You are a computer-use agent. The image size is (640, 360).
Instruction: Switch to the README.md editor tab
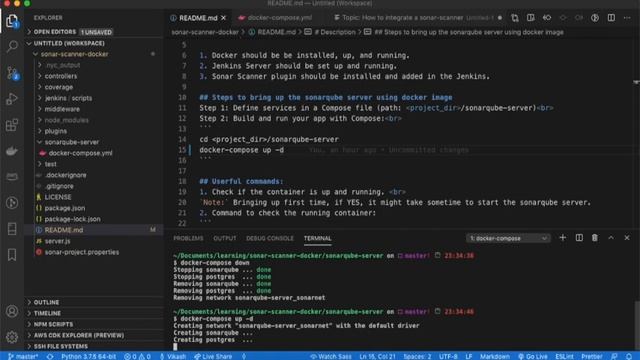click(198, 18)
